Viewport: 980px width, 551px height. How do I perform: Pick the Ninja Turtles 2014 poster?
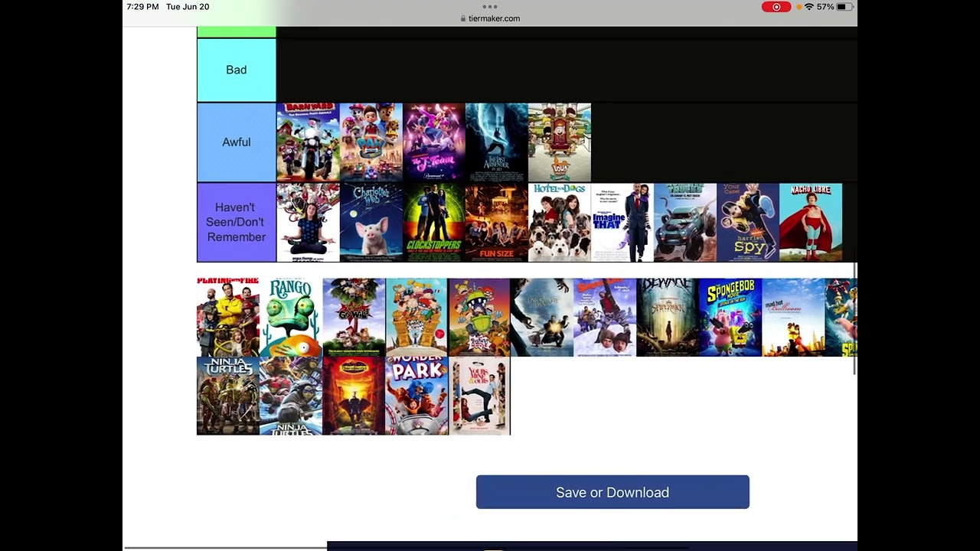pos(228,396)
